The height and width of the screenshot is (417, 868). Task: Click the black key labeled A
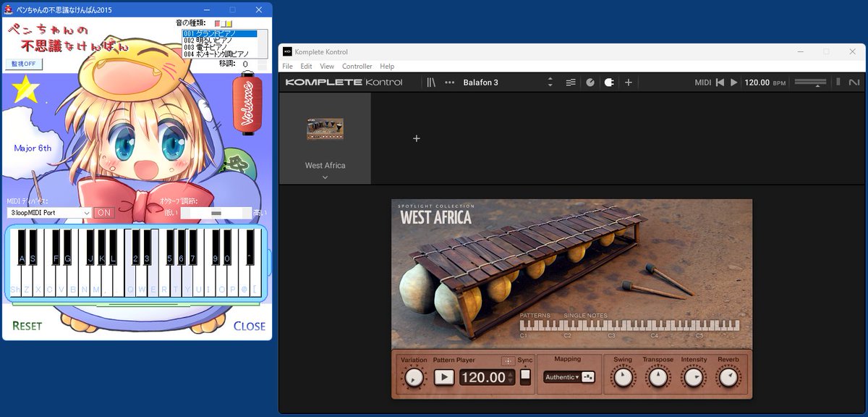click(22, 248)
